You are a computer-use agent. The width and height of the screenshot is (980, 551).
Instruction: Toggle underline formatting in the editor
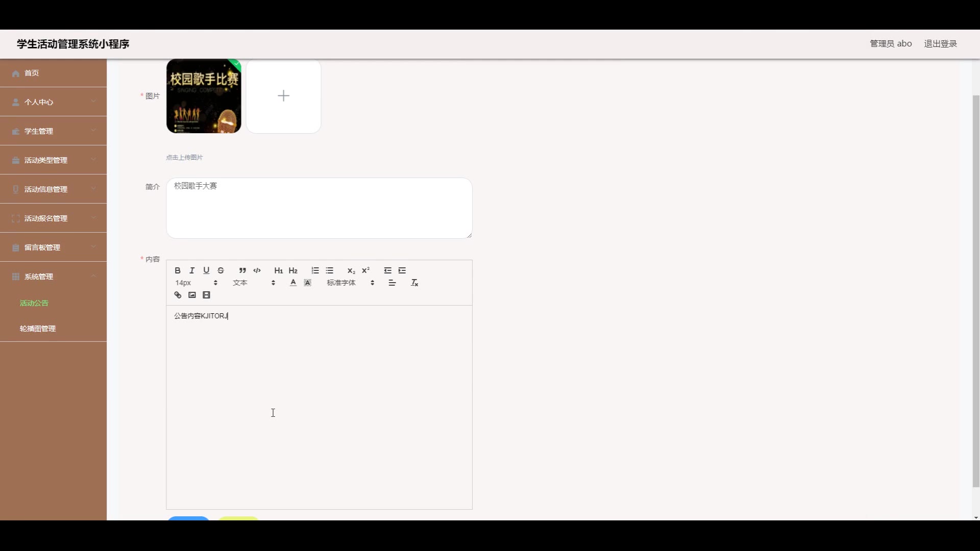206,270
